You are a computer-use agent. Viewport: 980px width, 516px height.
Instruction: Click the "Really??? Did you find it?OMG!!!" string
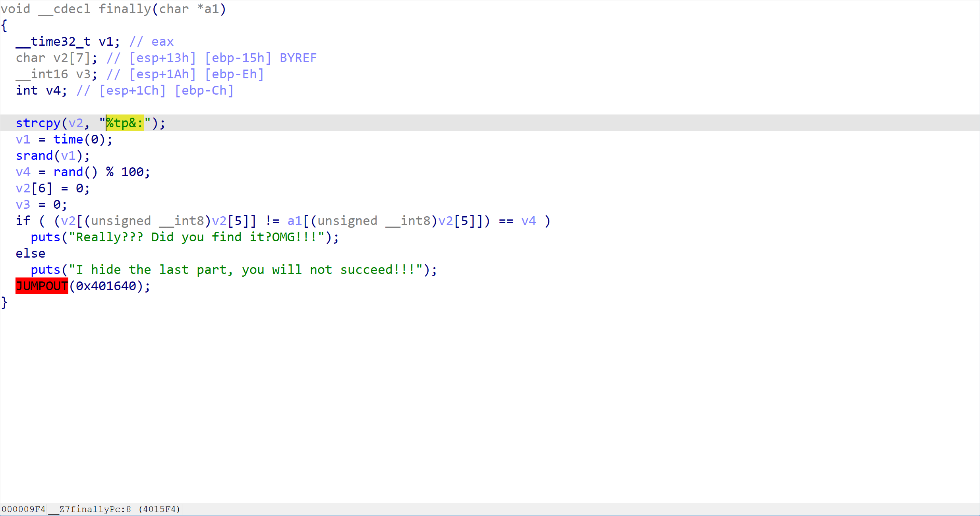(x=197, y=237)
